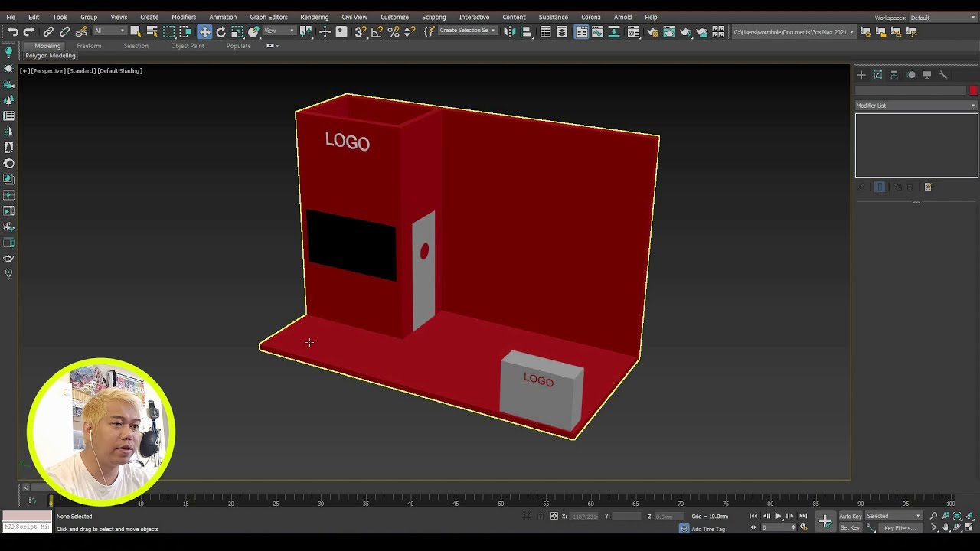Click the Redo arrow icon
Screen dimensions: 980x551
click(29, 31)
